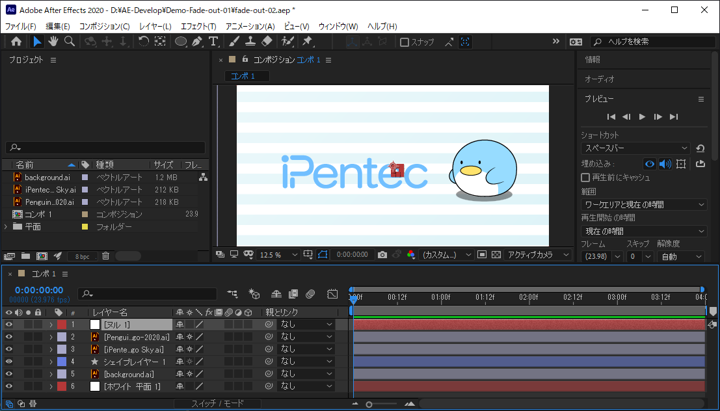Open the ファイル(F) menu
720x411 pixels.
[x=20, y=27]
